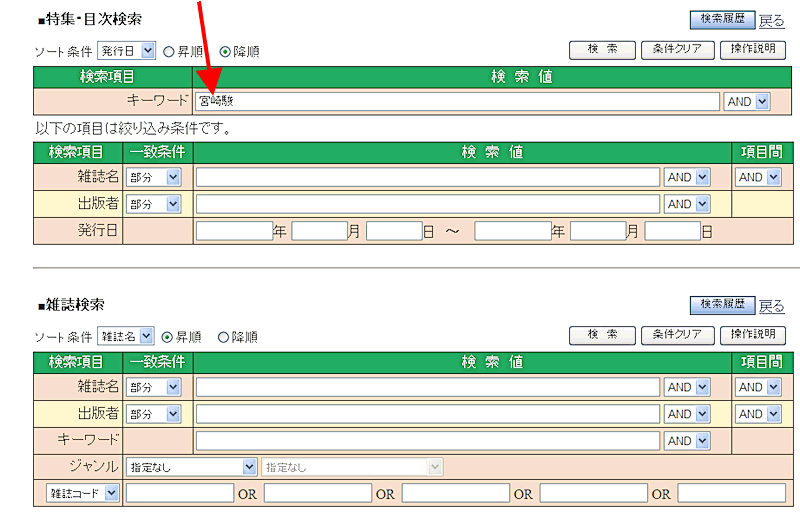The height and width of the screenshot is (519, 800).
Task: Open AND dropdown after 出版者 field in 特集・目次検索
Action: click(686, 204)
